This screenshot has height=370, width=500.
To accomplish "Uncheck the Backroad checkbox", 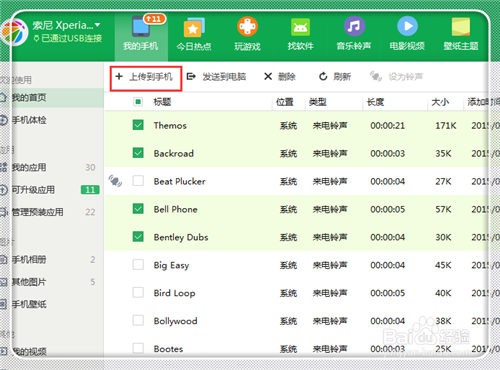I will tap(138, 153).
